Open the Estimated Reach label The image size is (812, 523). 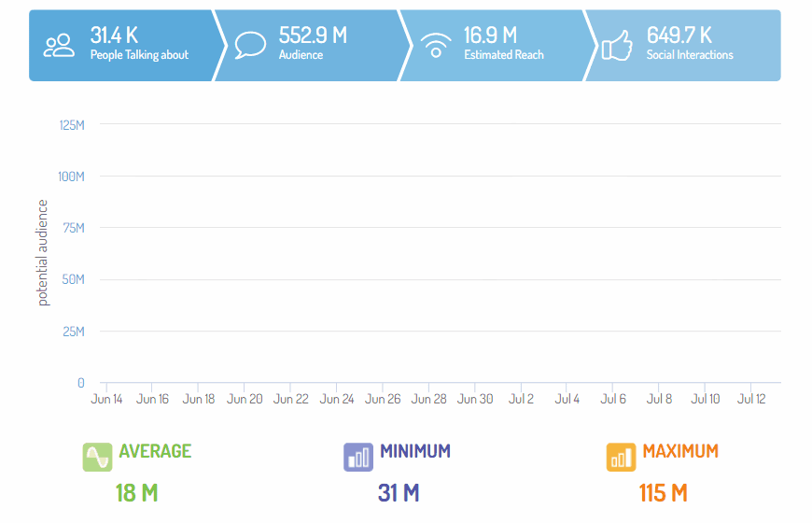[503, 55]
